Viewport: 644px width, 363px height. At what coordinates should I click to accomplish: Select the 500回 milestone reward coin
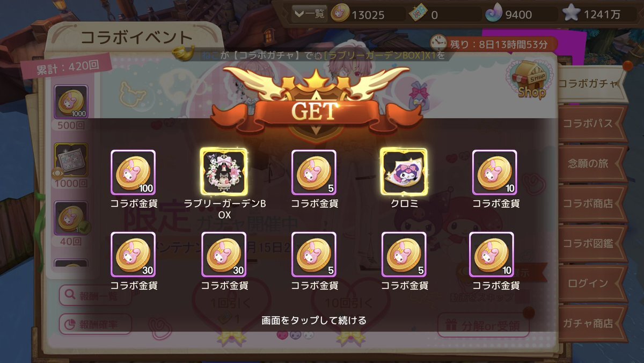tap(71, 102)
